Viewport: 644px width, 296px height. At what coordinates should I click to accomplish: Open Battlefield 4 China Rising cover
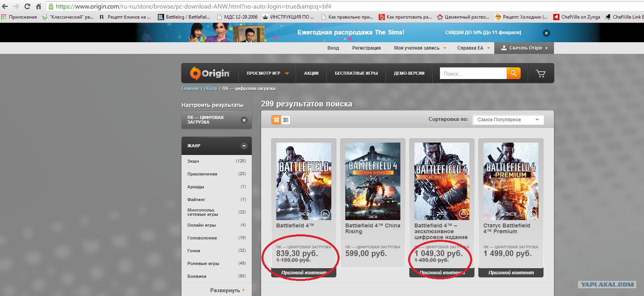373,181
